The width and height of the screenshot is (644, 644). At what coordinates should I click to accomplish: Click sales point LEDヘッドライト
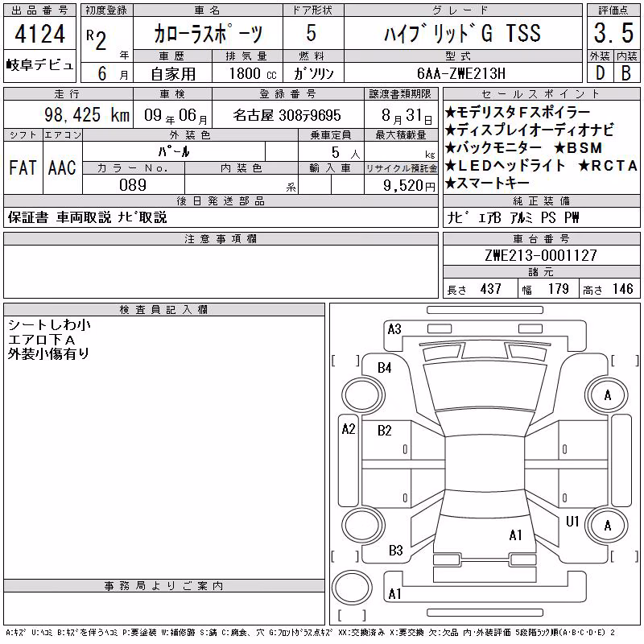click(506, 166)
